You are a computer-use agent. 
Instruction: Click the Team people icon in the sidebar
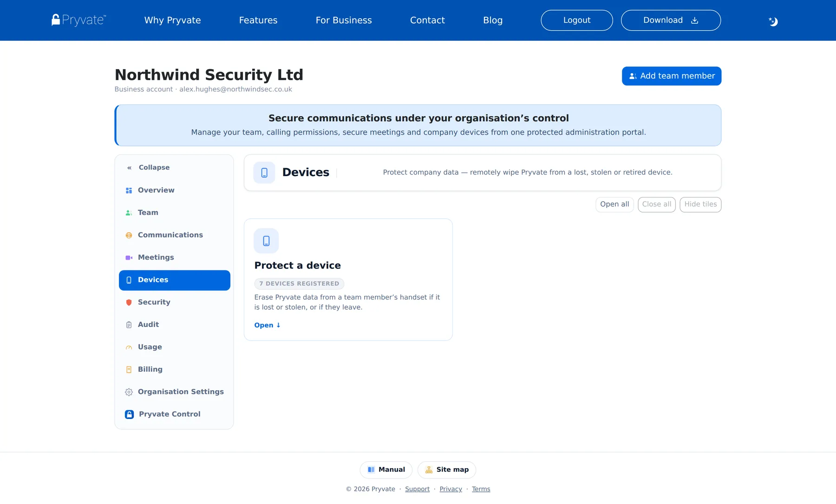(129, 213)
